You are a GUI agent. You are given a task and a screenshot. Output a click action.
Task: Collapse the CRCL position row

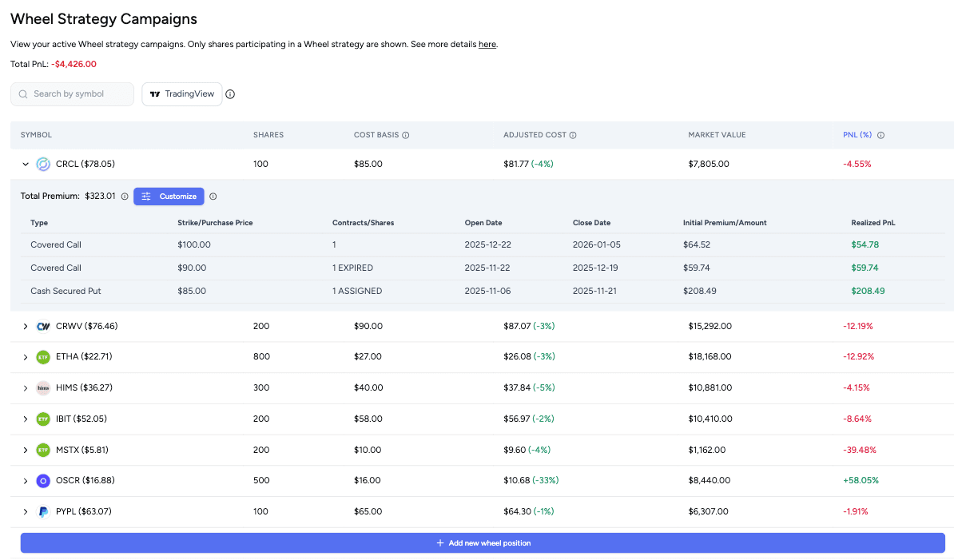pyautogui.click(x=25, y=164)
